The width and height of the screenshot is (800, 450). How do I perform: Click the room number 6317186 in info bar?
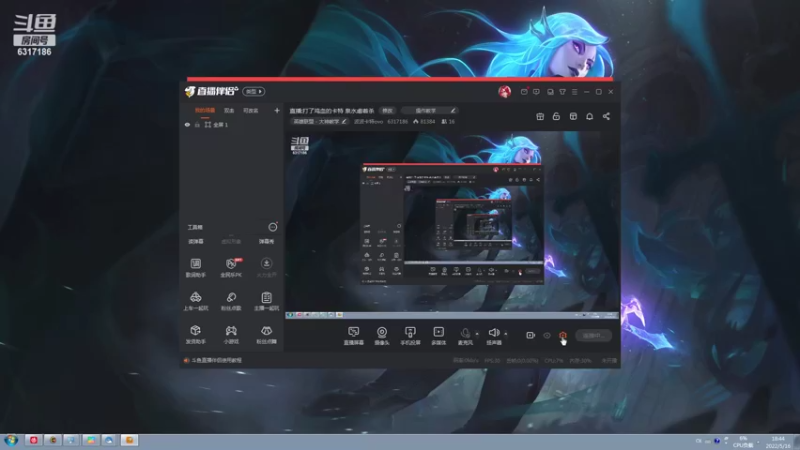tap(397, 121)
